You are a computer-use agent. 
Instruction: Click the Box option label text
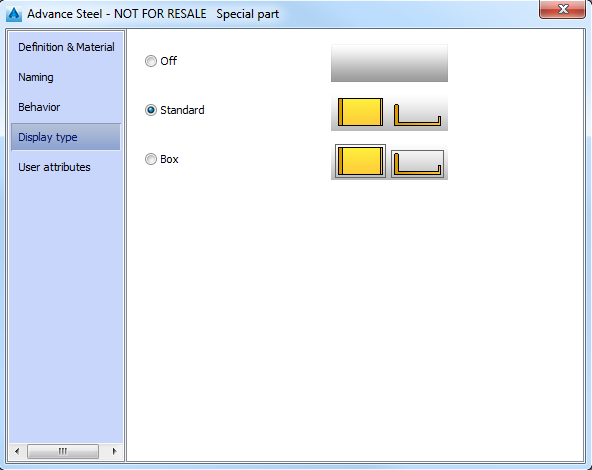169,159
